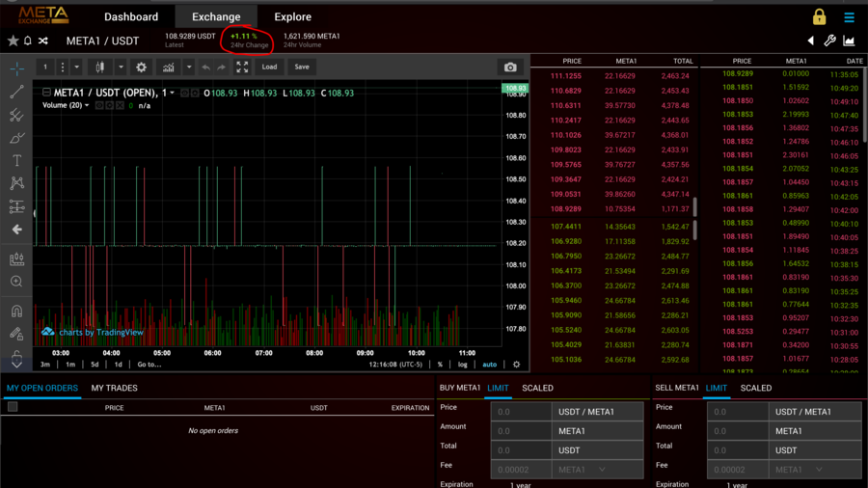Click the fullscreen chart icon
The width and height of the screenshot is (868, 488).
click(x=242, y=68)
